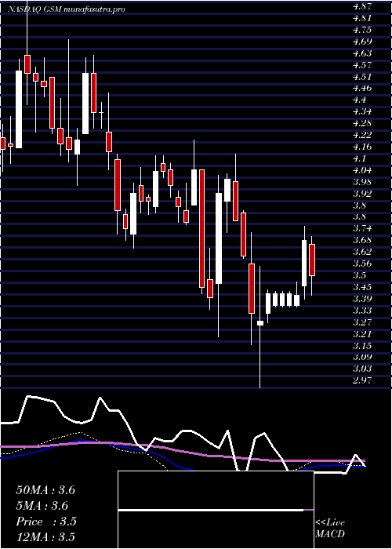
Task: Click the 4.87 price axis label
Action: [x=362, y=6]
